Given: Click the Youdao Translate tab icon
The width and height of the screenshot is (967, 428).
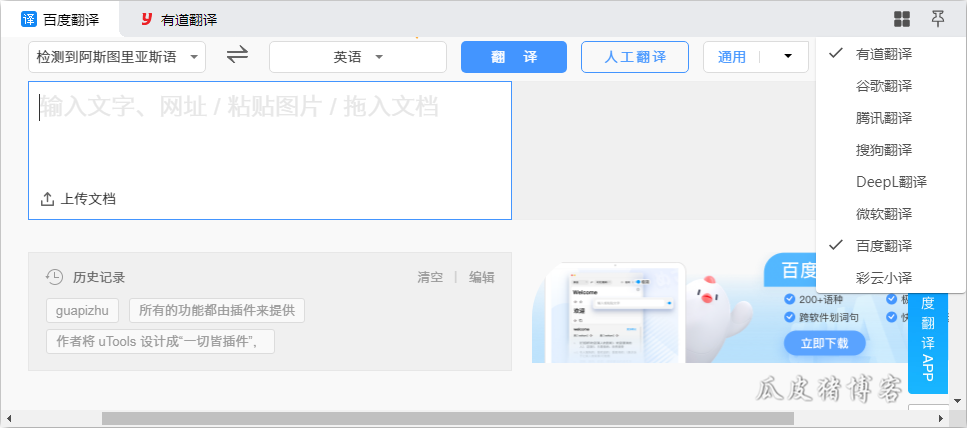Looking at the screenshot, I should (x=146, y=19).
